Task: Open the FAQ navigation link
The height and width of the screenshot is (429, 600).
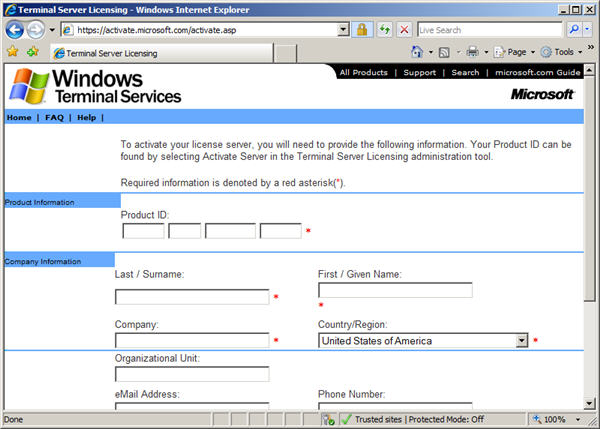Action: (x=54, y=117)
